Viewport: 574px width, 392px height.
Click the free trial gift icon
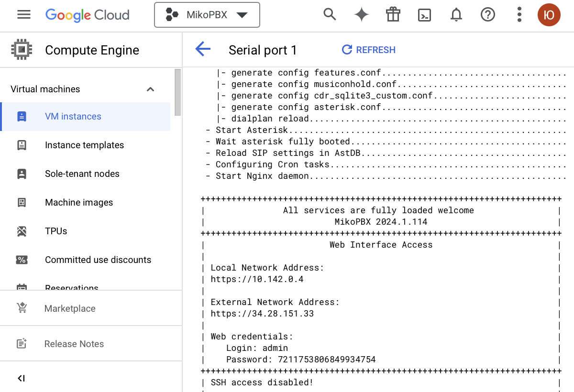click(393, 15)
